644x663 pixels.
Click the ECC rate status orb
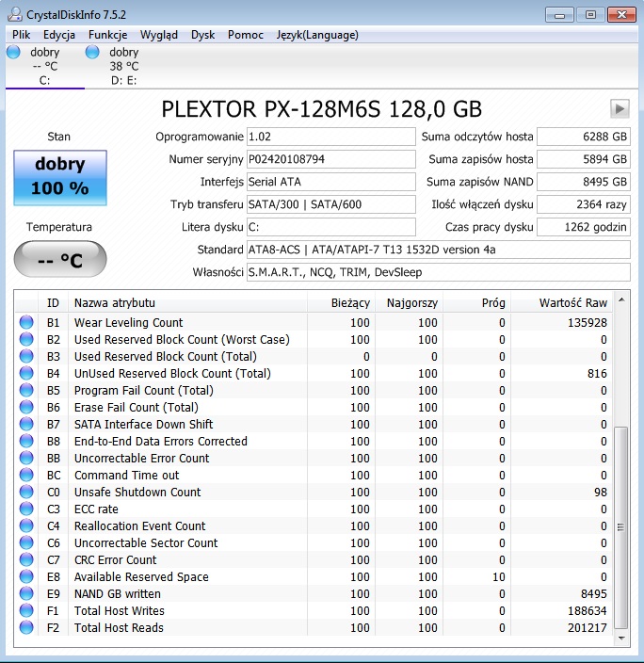tap(26, 509)
